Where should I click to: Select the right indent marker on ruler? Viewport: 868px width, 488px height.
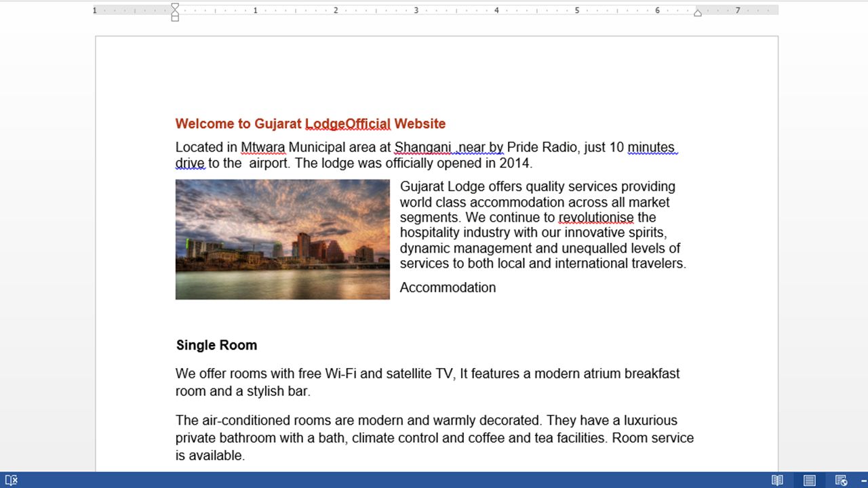tap(697, 12)
